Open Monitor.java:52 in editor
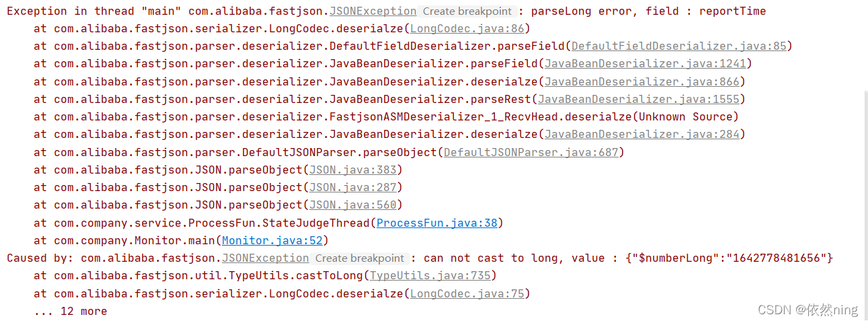 tap(272, 240)
